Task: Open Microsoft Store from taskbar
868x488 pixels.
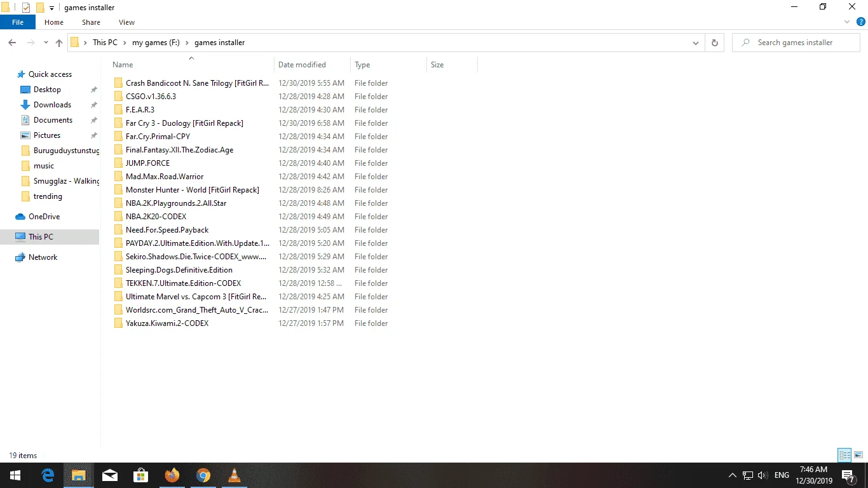Action: point(141,475)
